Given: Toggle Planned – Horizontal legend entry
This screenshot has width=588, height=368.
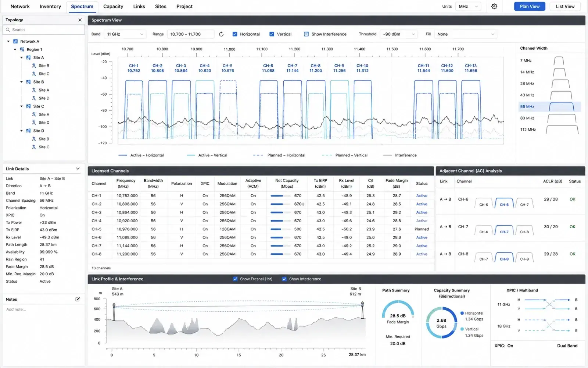Looking at the screenshot, I should click(279, 155).
